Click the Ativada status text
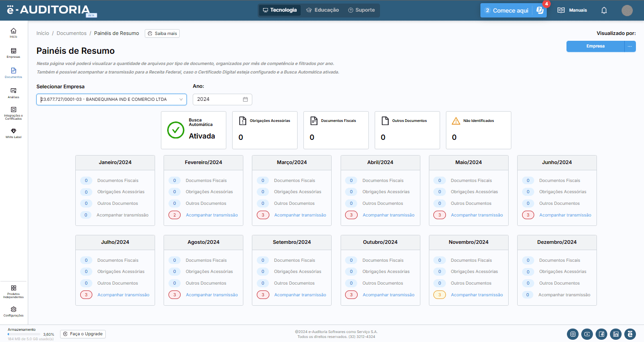Image resolution: width=644 pixels, height=342 pixels. [202, 136]
